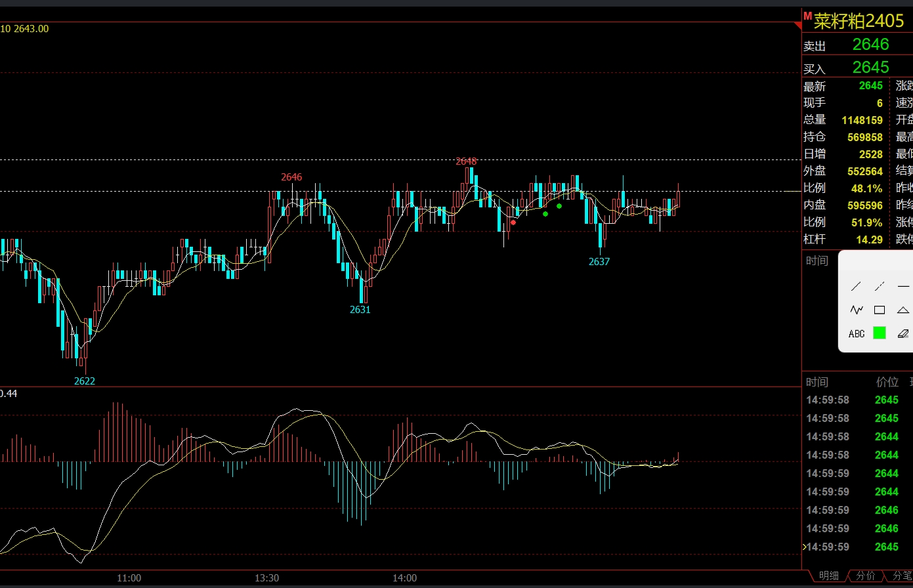Select the ABC text annotation tool
913x588 pixels.
point(856,333)
